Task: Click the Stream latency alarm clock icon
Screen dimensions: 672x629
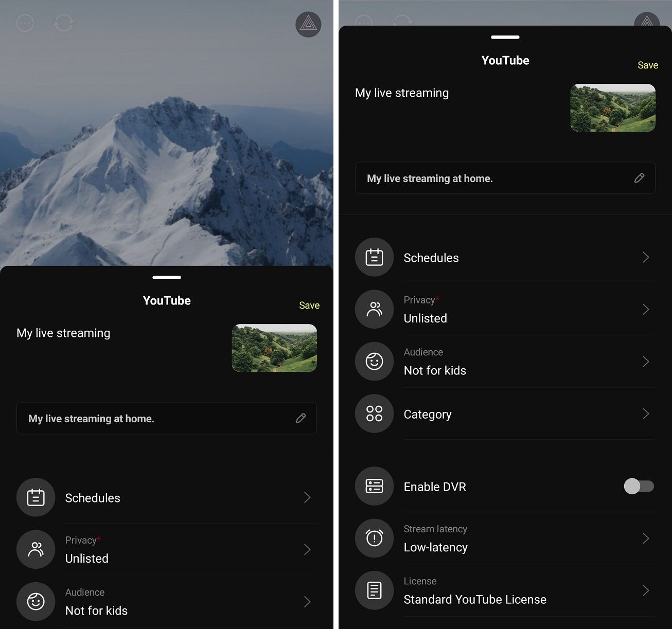Action: click(374, 538)
